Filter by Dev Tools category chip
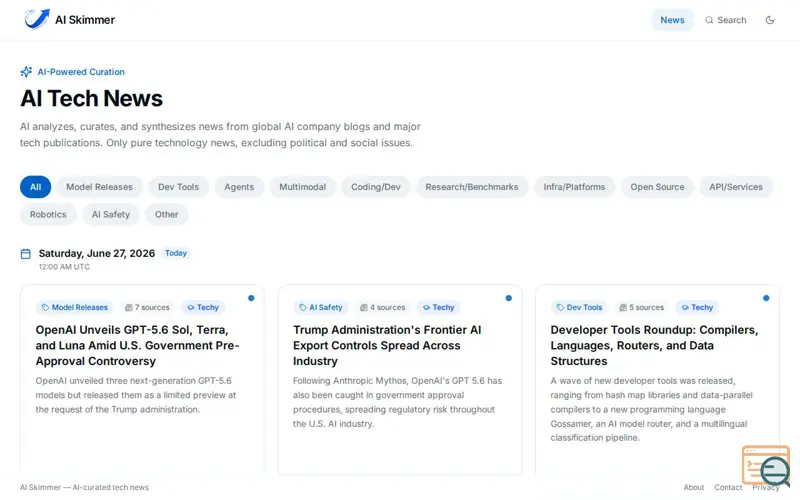800x500 pixels. pyautogui.click(x=178, y=187)
